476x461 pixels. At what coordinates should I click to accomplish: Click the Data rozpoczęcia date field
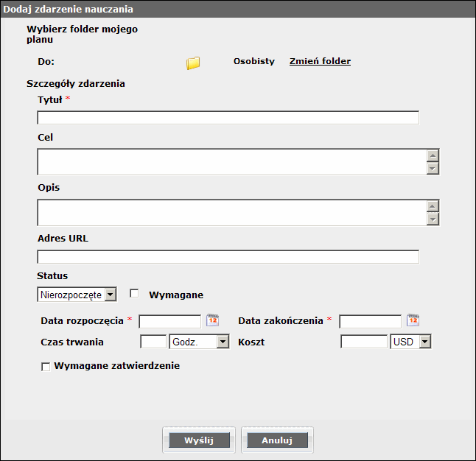[170, 321]
